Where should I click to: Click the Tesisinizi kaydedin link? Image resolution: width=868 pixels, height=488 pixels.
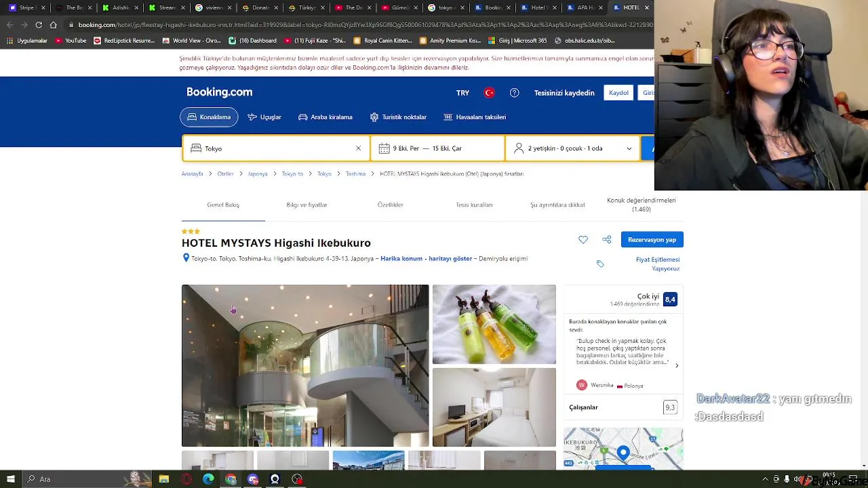pyautogui.click(x=564, y=93)
